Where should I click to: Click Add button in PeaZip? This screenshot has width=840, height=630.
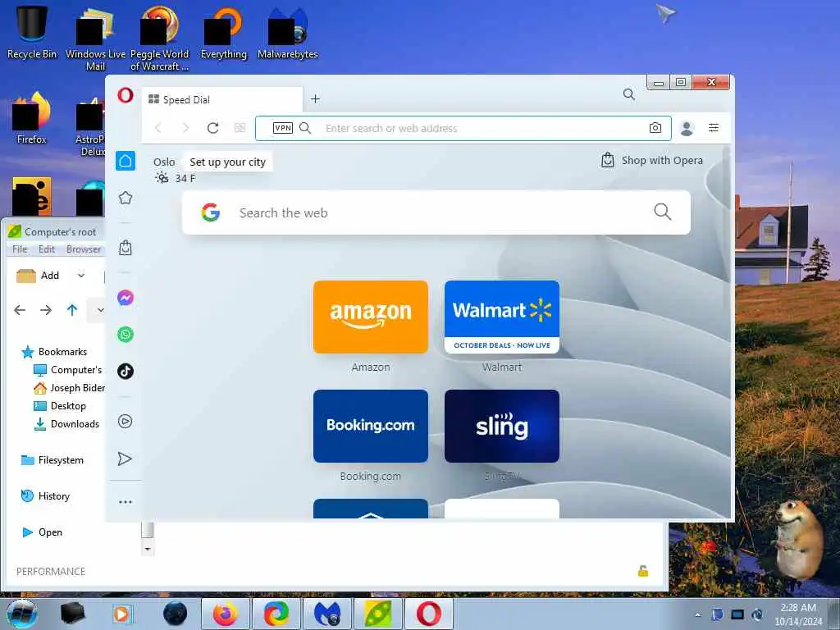38,276
